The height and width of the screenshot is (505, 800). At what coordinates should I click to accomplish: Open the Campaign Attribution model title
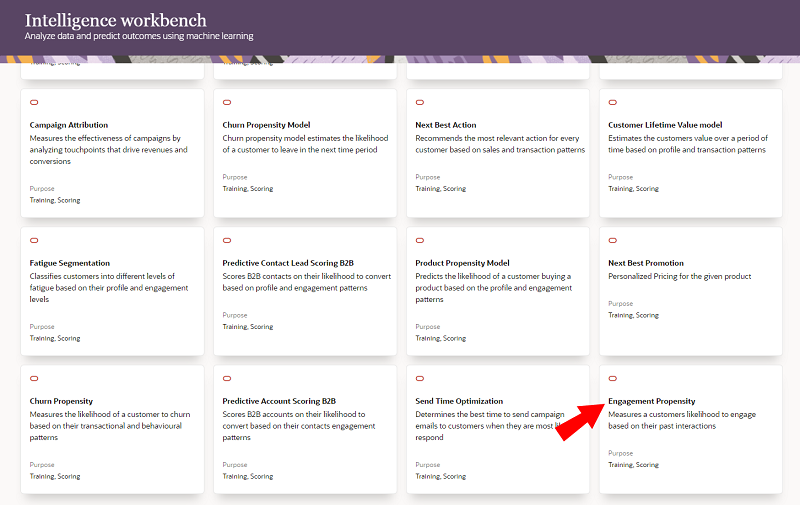click(69, 125)
